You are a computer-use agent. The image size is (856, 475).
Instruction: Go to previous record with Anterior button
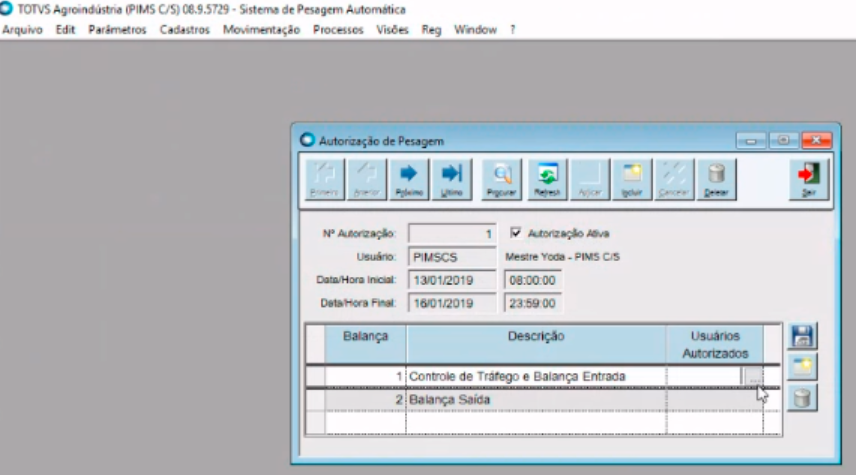tap(367, 180)
